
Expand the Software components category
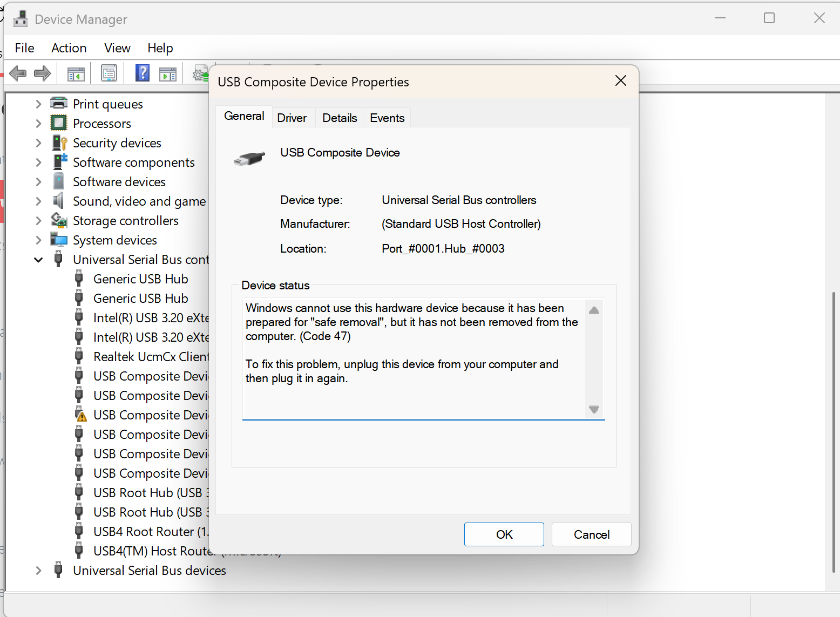click(38, 162)
